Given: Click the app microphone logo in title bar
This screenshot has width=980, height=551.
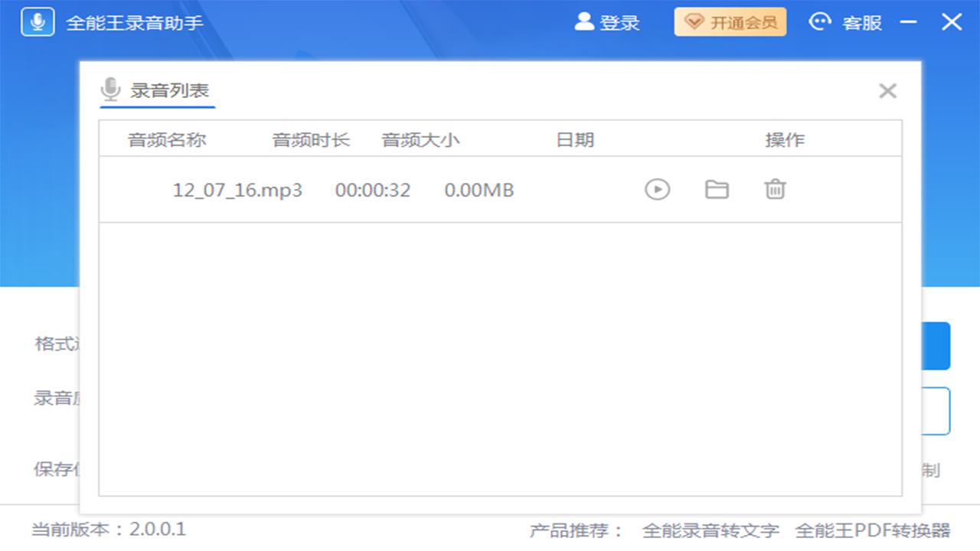Looking at the screenshot, I should coord(37,21).
